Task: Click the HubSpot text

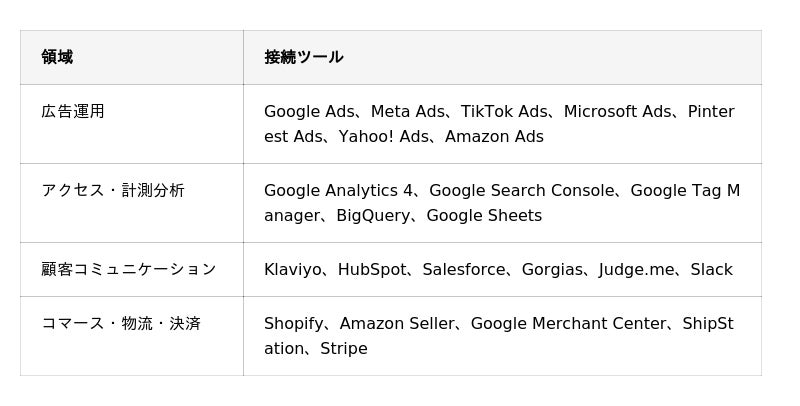Action: (371, 269)
